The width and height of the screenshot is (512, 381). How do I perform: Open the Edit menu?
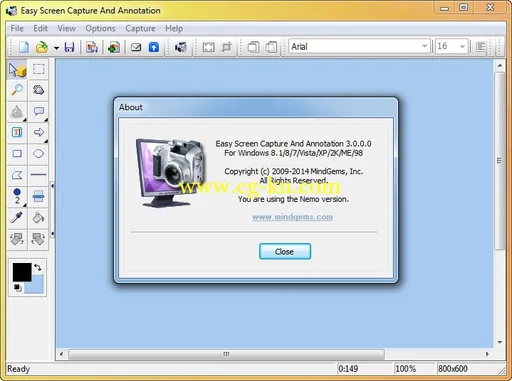tap(40, 28)
